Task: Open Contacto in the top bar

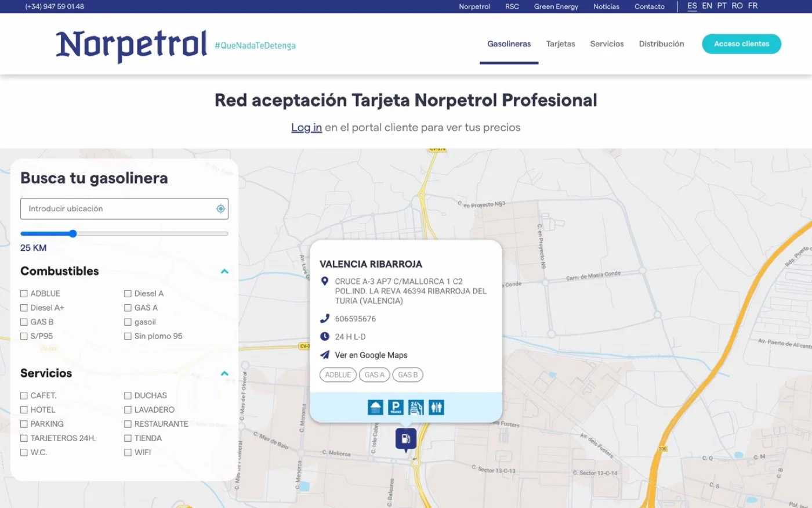Action: (650, 6)
